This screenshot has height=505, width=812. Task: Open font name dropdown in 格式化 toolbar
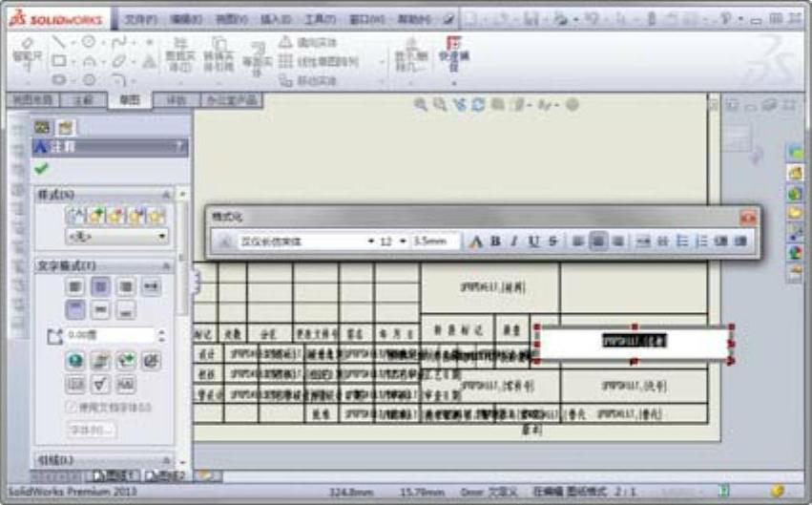pyautogui.click(x=371, y=242)
